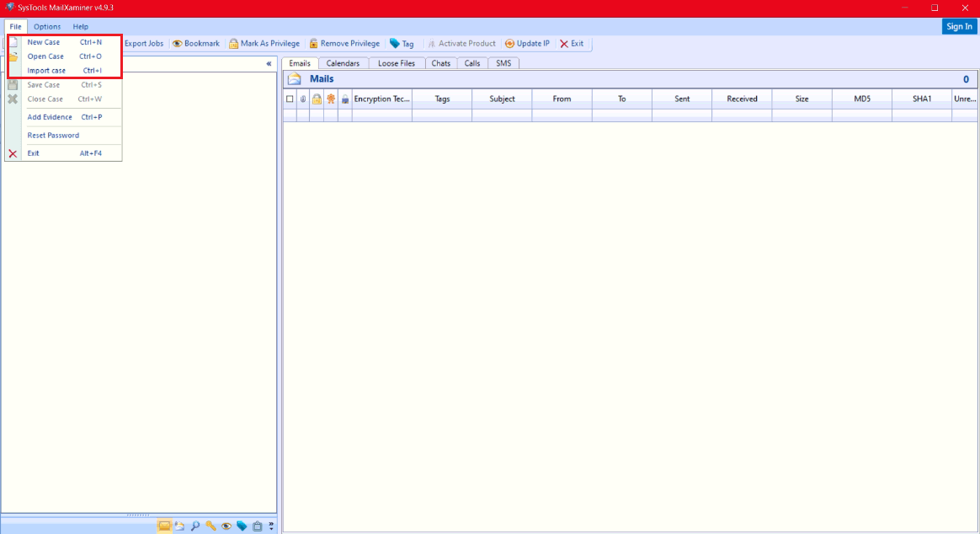980x534 pixels.
Task: Sort by the Sent column header
Action: click(x=682, y=99)
